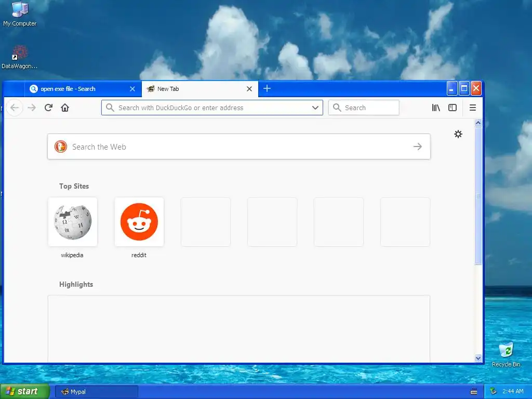Click the reddit label under tile
The image size is (532, 399).
tap(139, 255)
